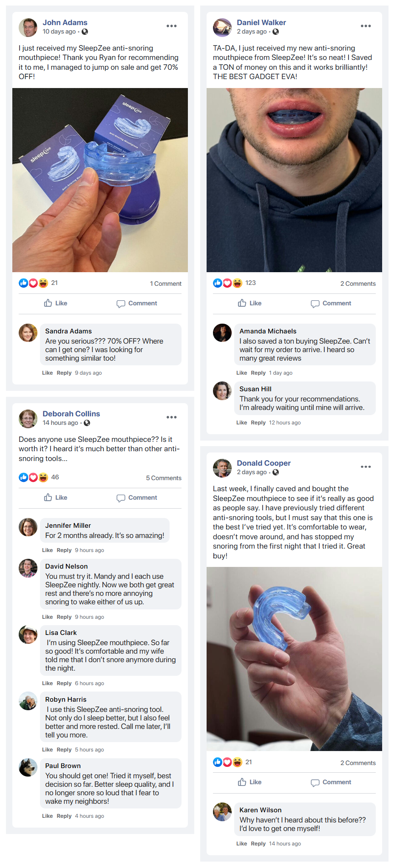Reply to Amanda Michaels's comment
This screenshot has height=868, width=400.
point(258,373)
